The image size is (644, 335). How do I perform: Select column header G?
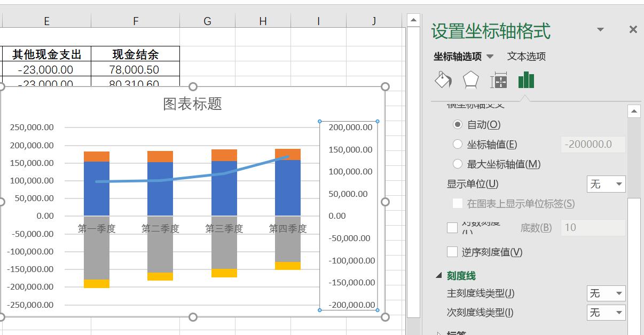tap(207, 21)
